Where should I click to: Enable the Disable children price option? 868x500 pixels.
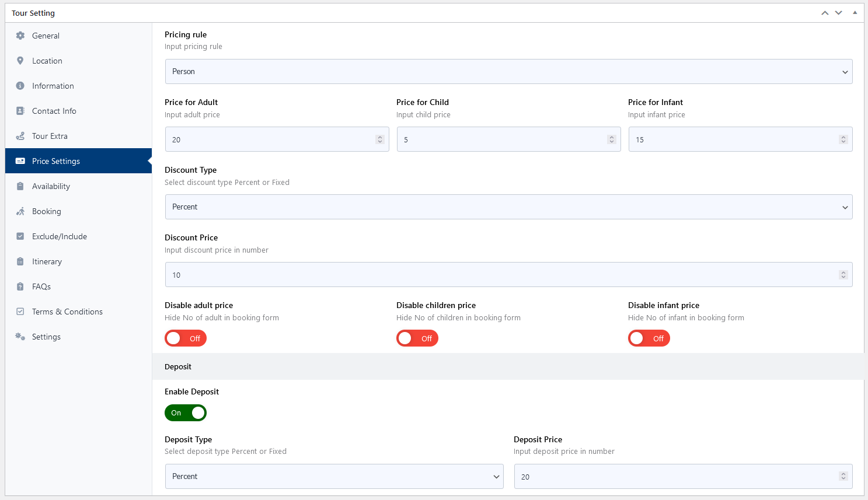[x=417, y=338]
